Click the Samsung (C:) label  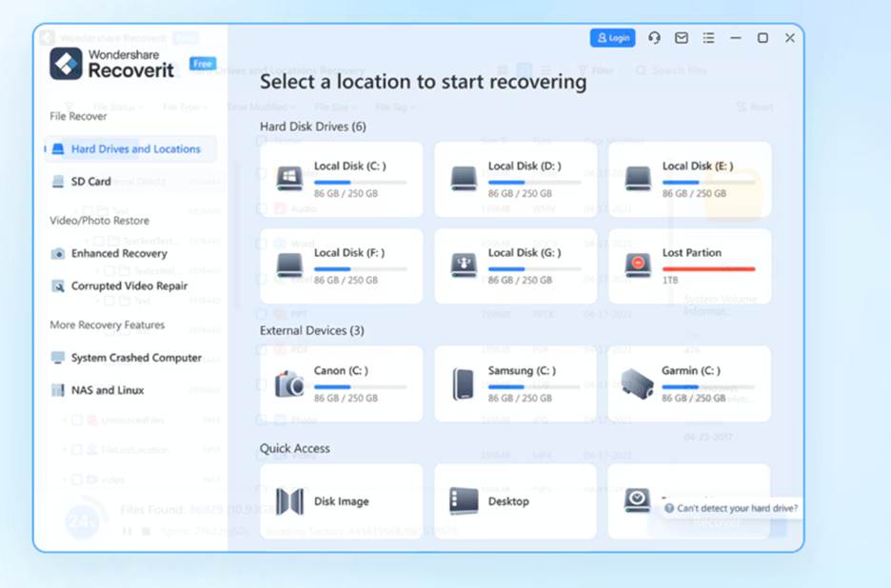pyautogui.click(x=522, y=370)
